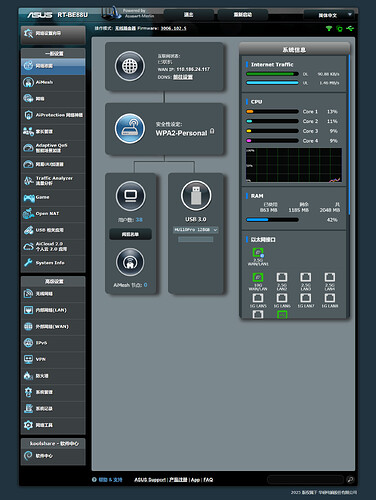Open the ASUS Support footer link
Viewport: 376px width, 500px height.
click(x=150, y=480)
